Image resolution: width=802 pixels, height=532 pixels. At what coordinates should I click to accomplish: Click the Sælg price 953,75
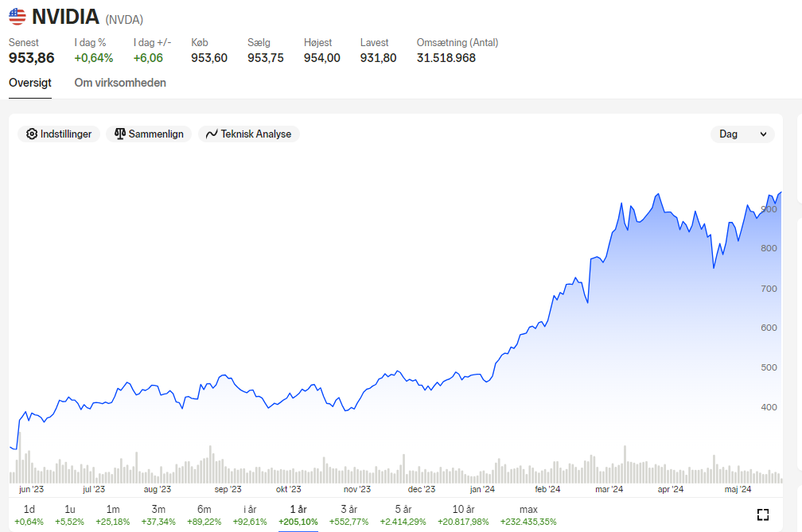[x=266, y=58]
